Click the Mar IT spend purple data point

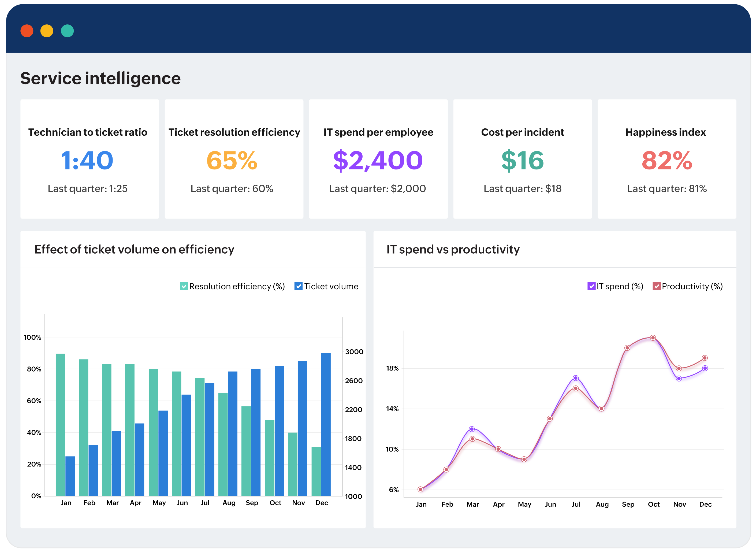click(472, 429)
